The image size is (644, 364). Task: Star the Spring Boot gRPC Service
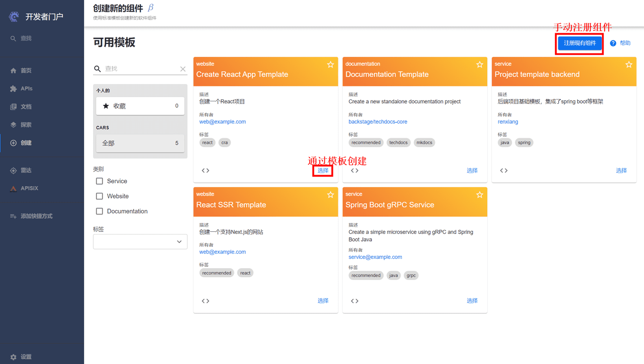(x=480, y=195)
